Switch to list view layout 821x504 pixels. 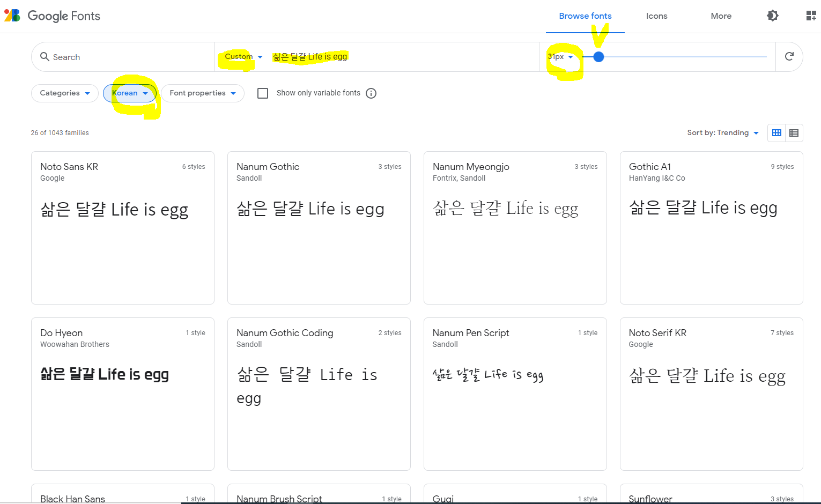(x=794, y=133)
